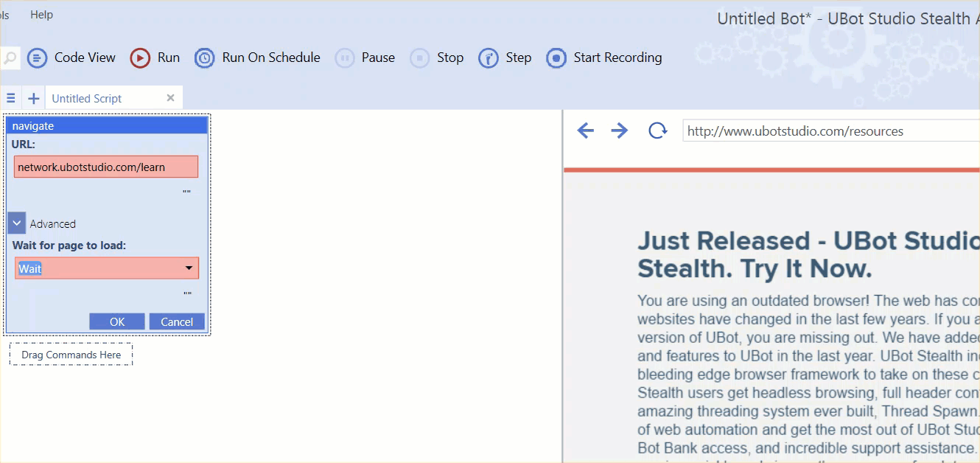Click the URL input field in navigate
980x463 pixels.
[106, 167]
